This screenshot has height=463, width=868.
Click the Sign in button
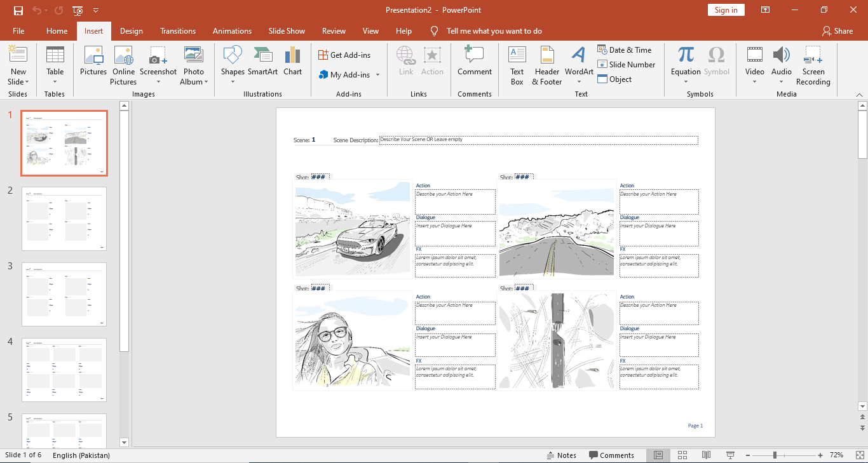(726, 10)
